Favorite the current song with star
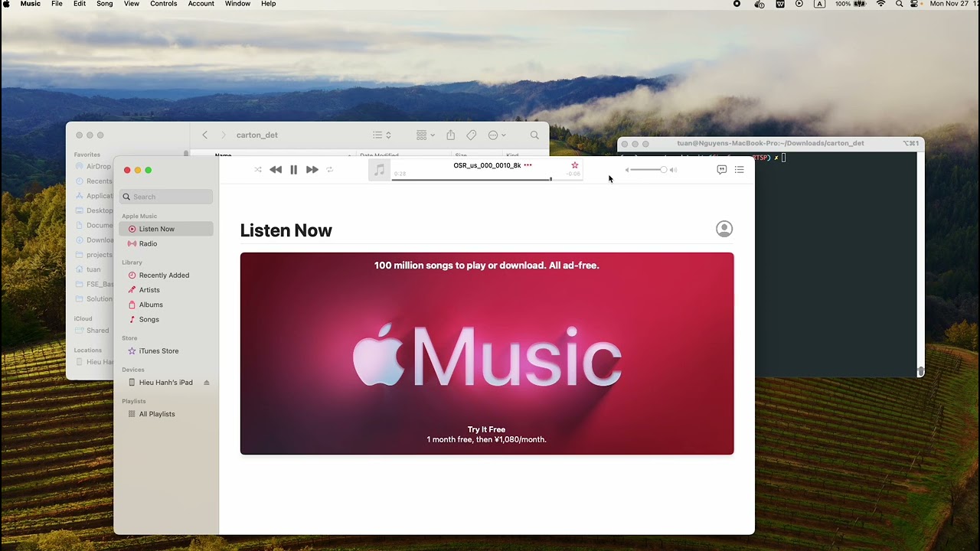Viewport: 980px width, 551px height. point(575,165)
